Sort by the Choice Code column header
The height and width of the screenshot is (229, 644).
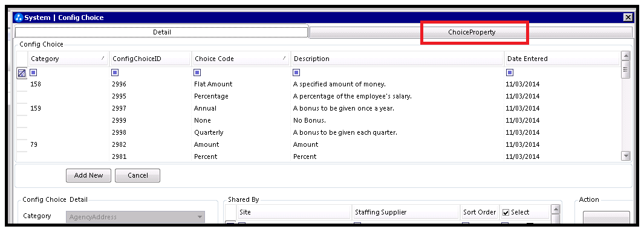(x=241, y=59)
